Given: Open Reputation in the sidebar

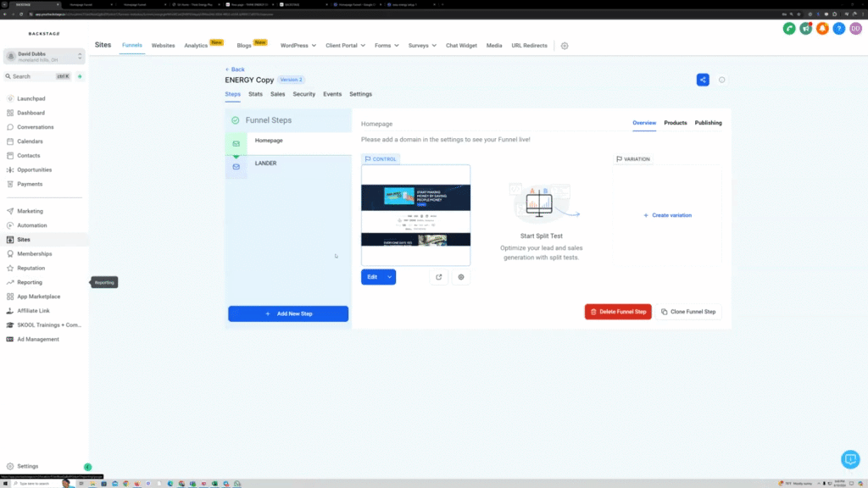Looking at the screenshot, I should click(31, 269).
